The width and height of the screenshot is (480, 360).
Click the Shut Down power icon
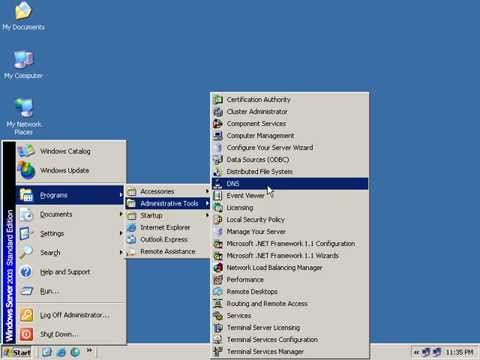coord(26,334)
